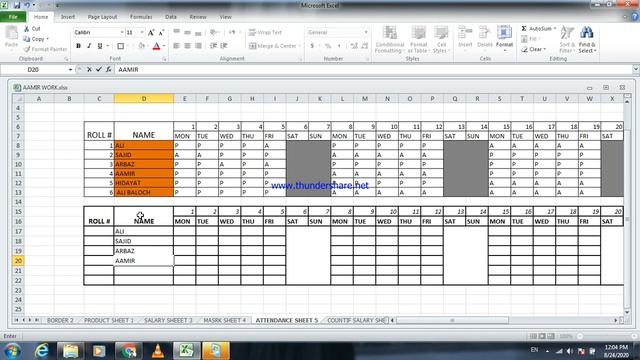Click Decrease Decimal icon

click(x=364, y=46)
